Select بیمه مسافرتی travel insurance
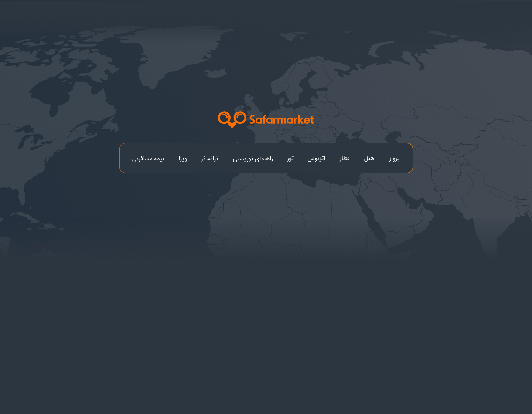This screenshot has width=532, height=414. (148, 159)
